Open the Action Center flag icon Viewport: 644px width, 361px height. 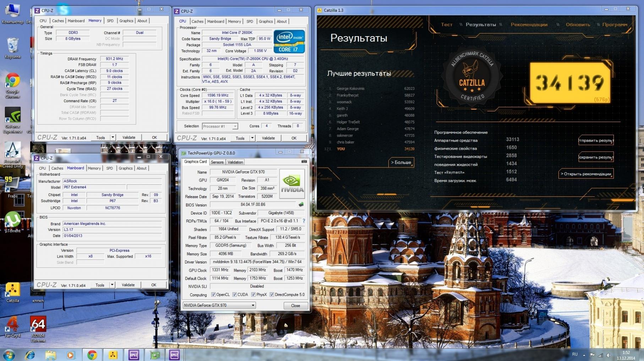592,355
